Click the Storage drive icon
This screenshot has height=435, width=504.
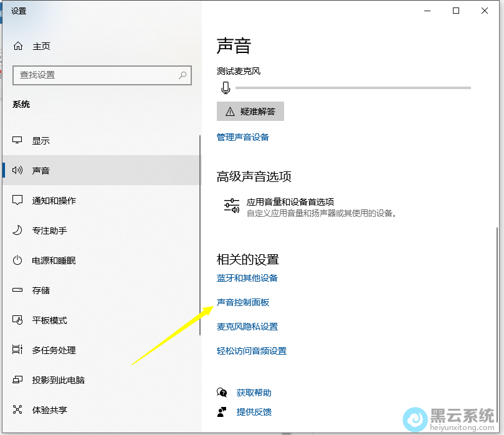tap(18, 290)
